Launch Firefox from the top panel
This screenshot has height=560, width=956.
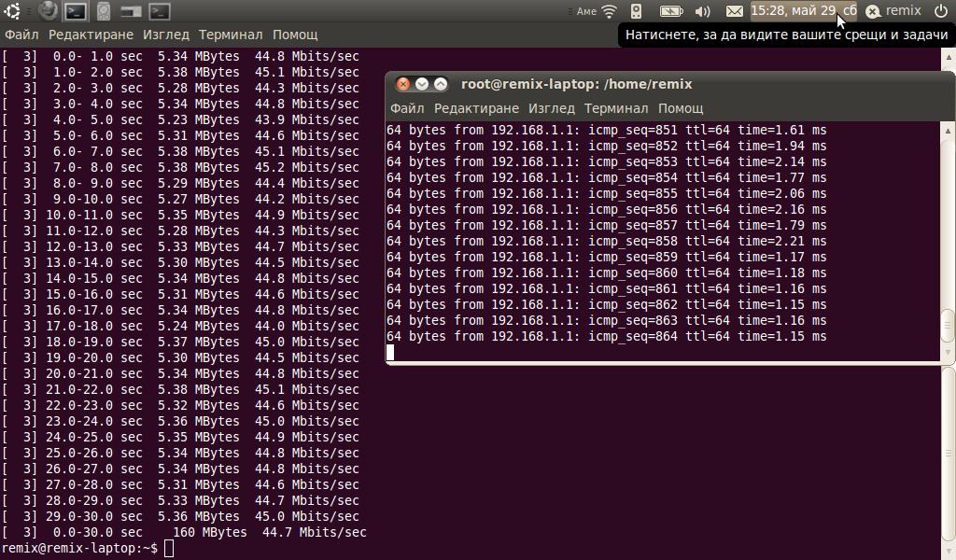47,11
